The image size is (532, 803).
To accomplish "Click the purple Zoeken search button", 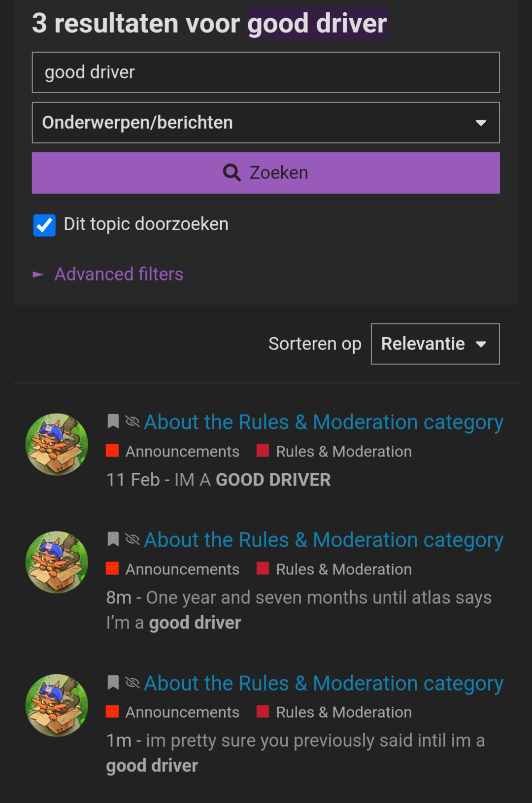I will [x=266, y=173].
